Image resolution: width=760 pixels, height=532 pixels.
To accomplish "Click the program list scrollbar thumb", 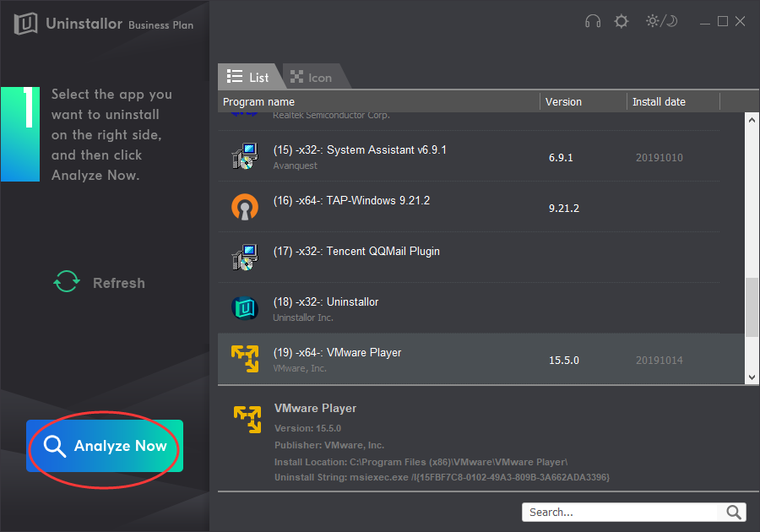I will (x=752, y=307).
